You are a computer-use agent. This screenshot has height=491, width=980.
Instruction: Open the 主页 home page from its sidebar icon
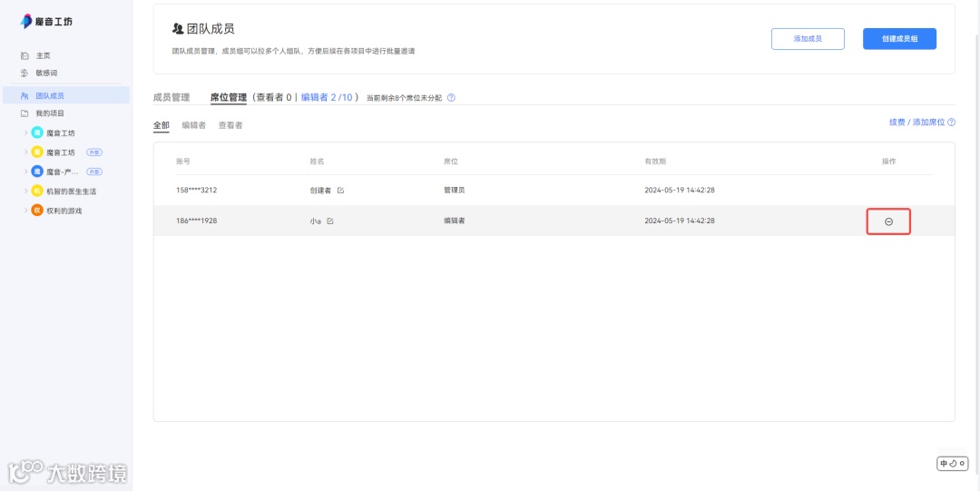[x=24, y=55]
